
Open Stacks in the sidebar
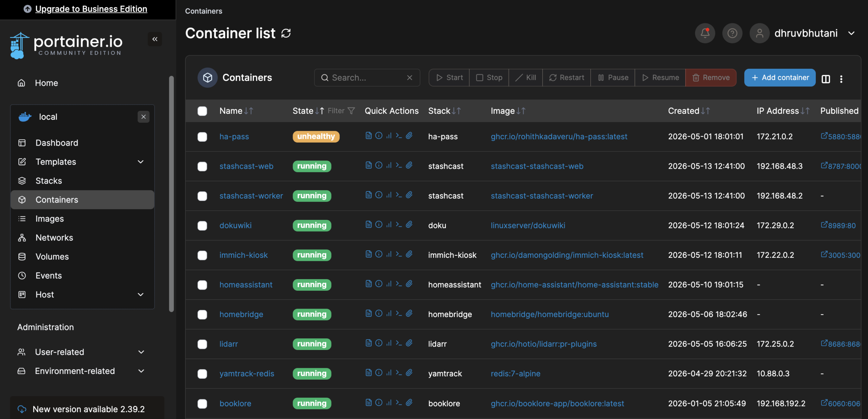[82, 181]
